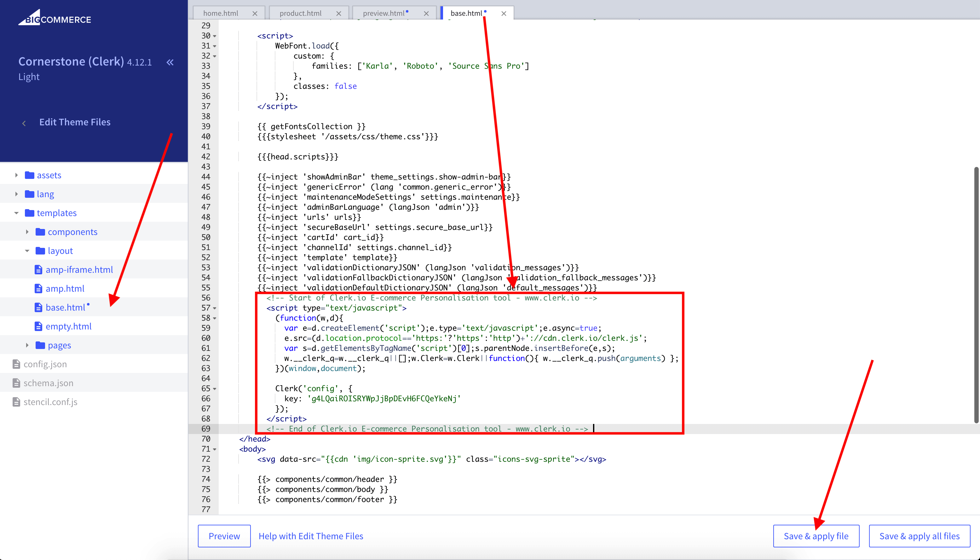Open schema.json file

(48, 383)
